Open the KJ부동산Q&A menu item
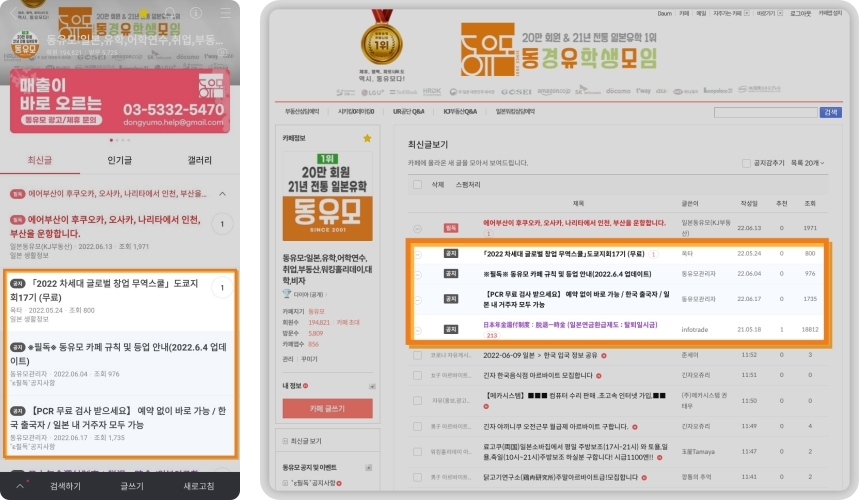859x500 pixels. pyautogui.click(x=460, y=111)
